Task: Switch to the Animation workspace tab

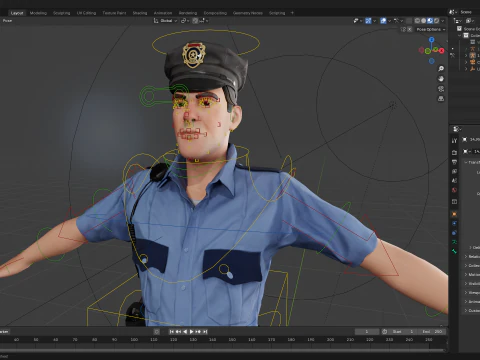Action: click(x=163, y=13)
